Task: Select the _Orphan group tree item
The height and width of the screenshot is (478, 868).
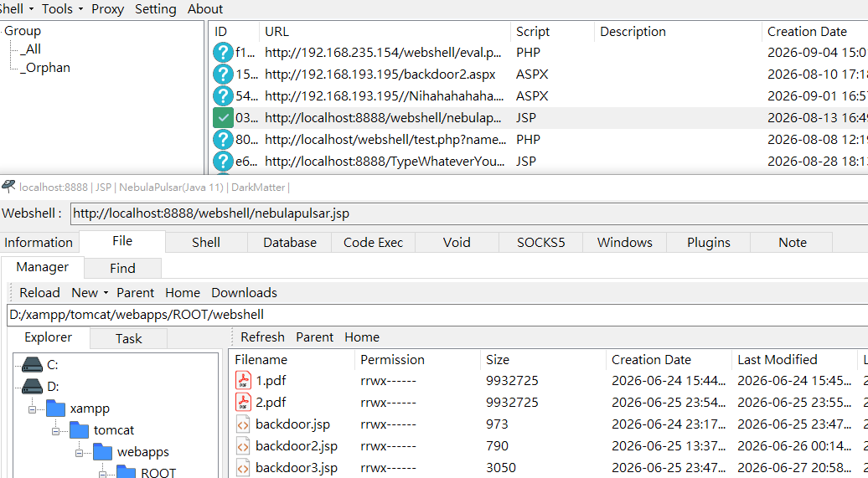Action: click(x=45, y=68)
